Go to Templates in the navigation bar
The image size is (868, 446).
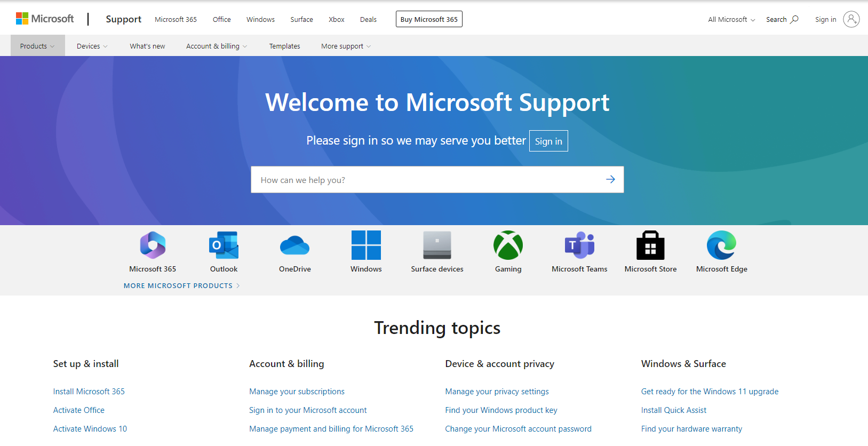[284, 46]
